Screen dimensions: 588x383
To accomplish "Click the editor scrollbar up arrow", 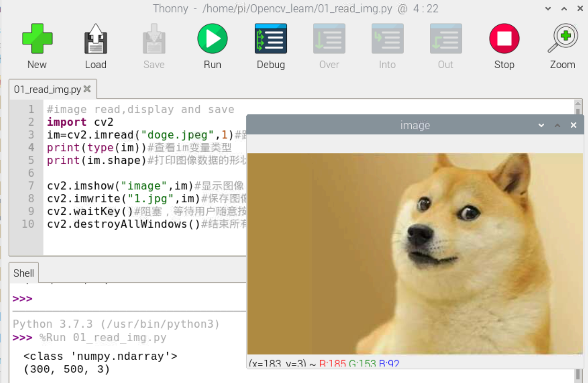I will (x=578, y=104).
